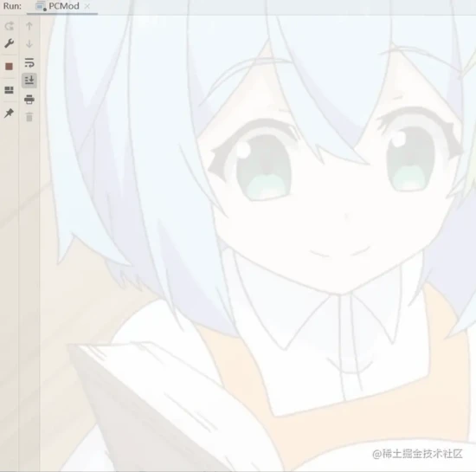Viewport: 476px width, 472px height.
Task: Toggle Scroll to End of console
Action: (x=29, y=81)
